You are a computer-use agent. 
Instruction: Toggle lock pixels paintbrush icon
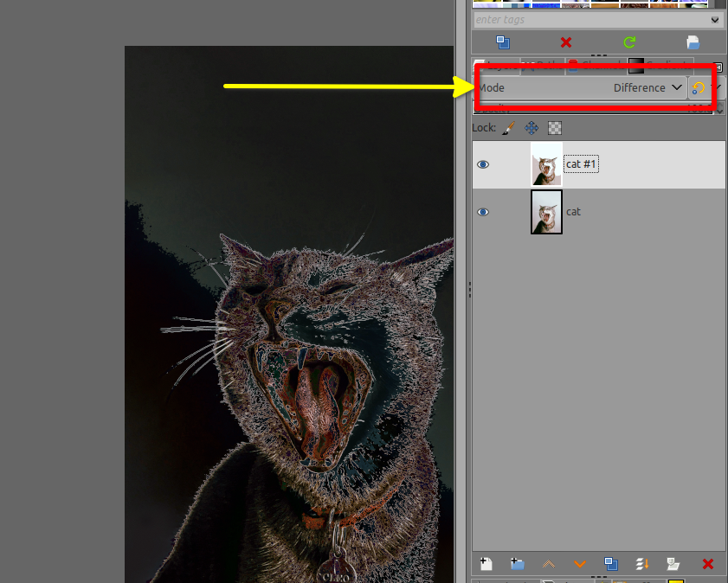[x=509, y=128]
